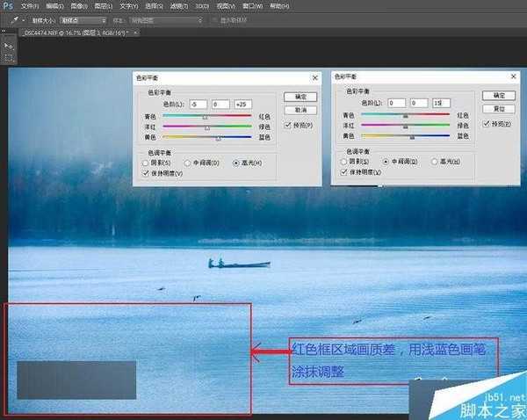Toggle 保持明度(V) in the left dialog
The image size is (527, 420).
[146, 173]
